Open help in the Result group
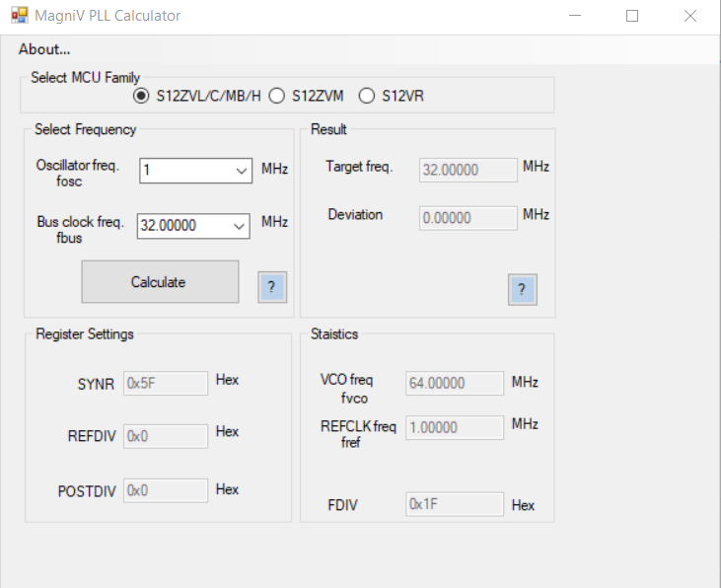Image resolution: width=721 pixels, height=588 pixels. pos(523,290)
